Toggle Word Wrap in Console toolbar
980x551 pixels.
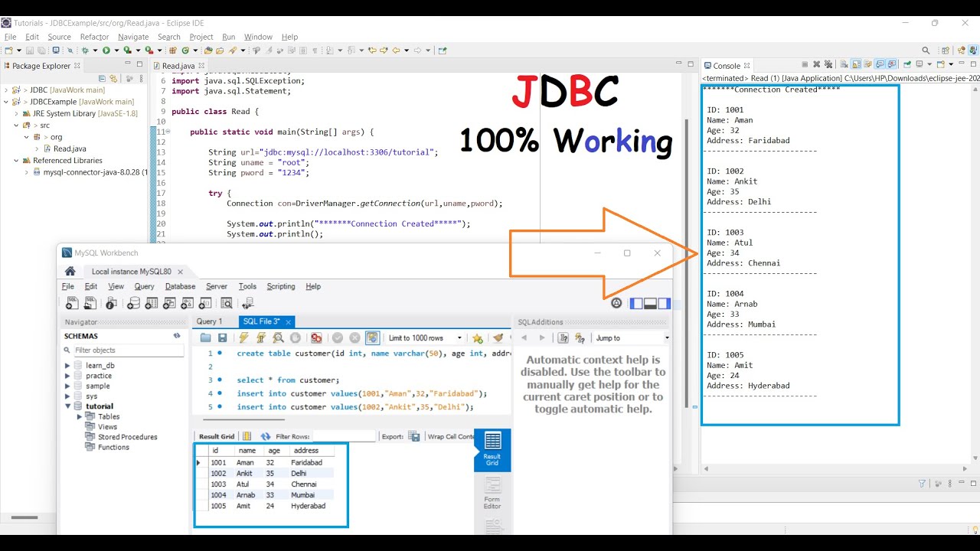pos(868,65)
